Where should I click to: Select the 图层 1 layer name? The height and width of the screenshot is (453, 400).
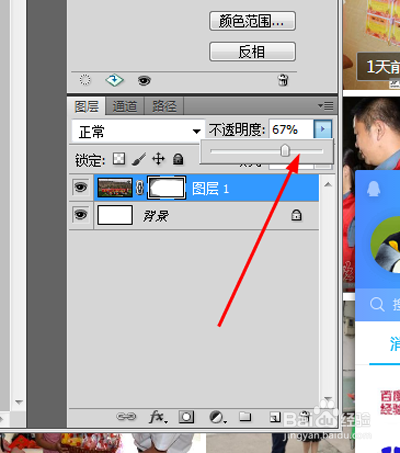211,189
